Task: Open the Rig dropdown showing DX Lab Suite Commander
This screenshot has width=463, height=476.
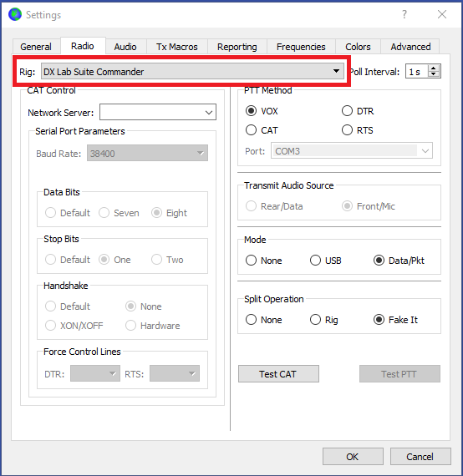Action: 192,72
